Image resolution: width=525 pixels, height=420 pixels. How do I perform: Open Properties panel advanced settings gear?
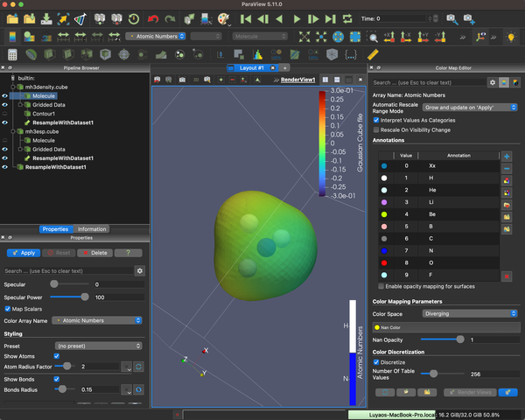coord(139,271)
